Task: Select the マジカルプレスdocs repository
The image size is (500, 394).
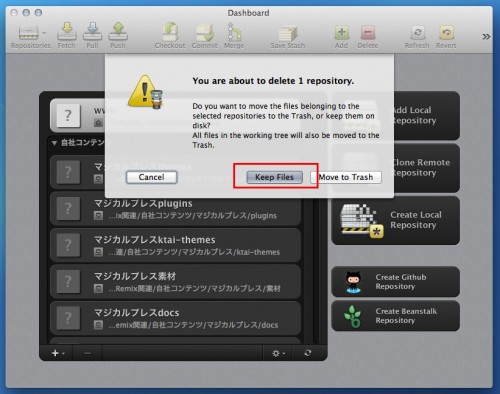Action: (x=176, y=318)
